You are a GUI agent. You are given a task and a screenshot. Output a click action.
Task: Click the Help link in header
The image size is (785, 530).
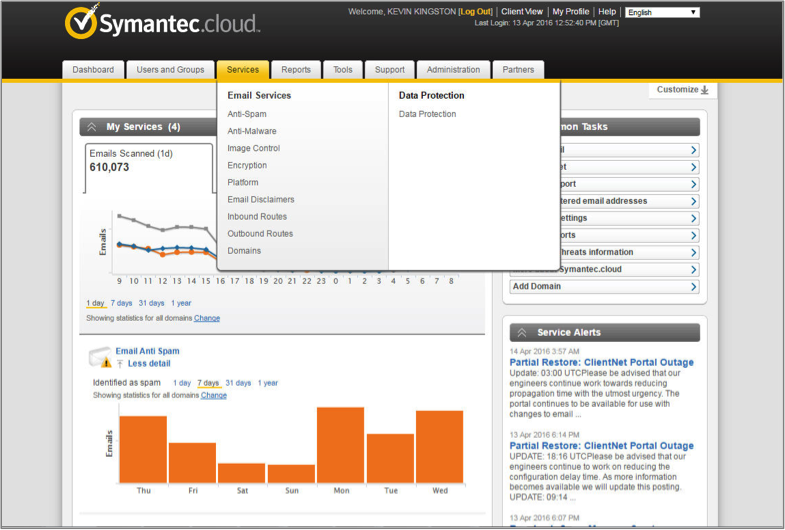tap(607, 12)
